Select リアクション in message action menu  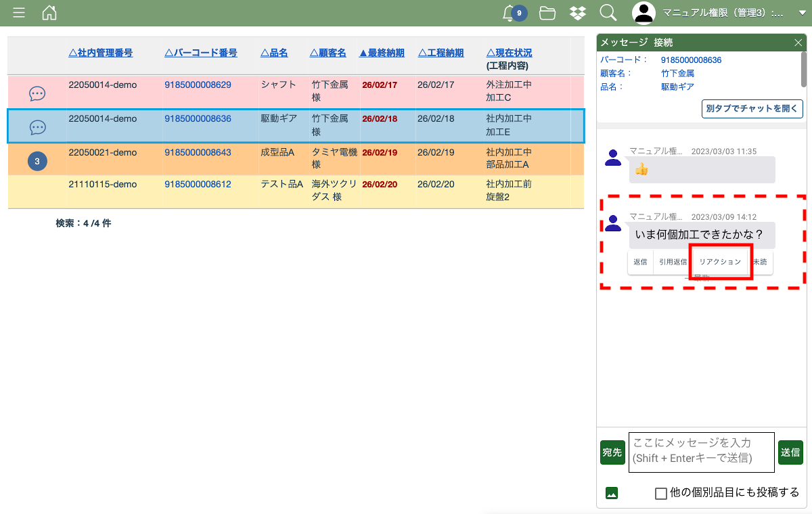pos(720,262)
